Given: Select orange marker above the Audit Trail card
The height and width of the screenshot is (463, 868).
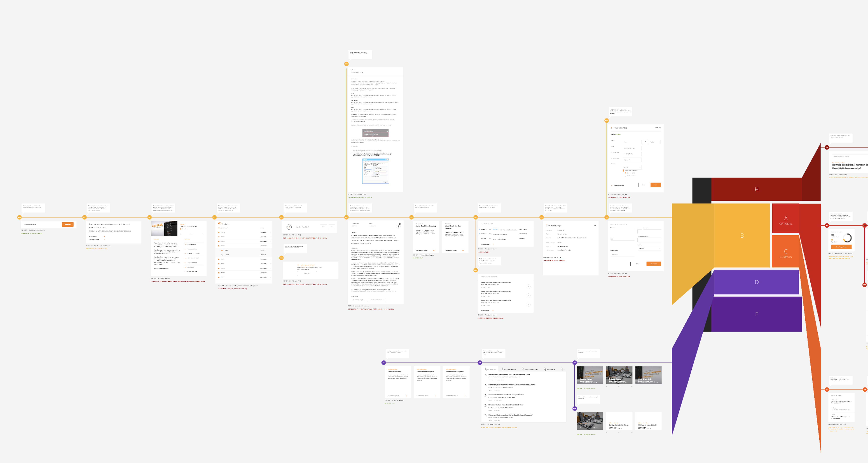Looking at the screenshot, I should click(x=150, y=217).
